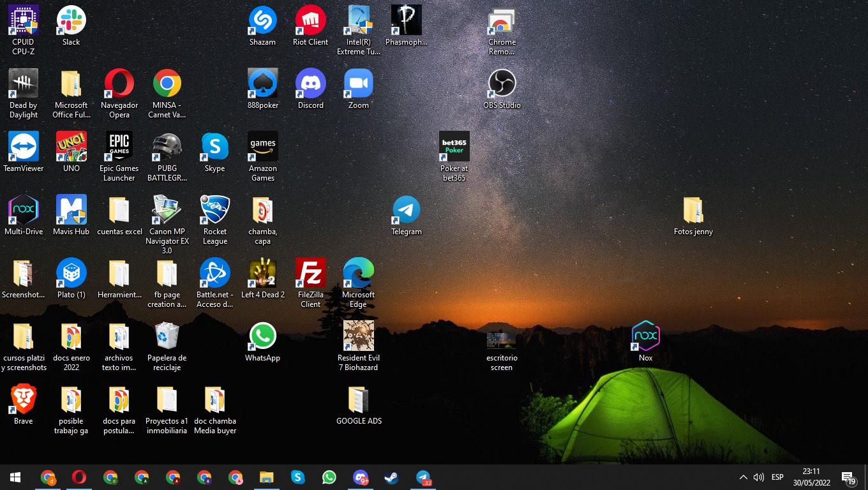Open the volume control in the system tray
Screen dimensions: 868x490
click(x=759, y=477)
